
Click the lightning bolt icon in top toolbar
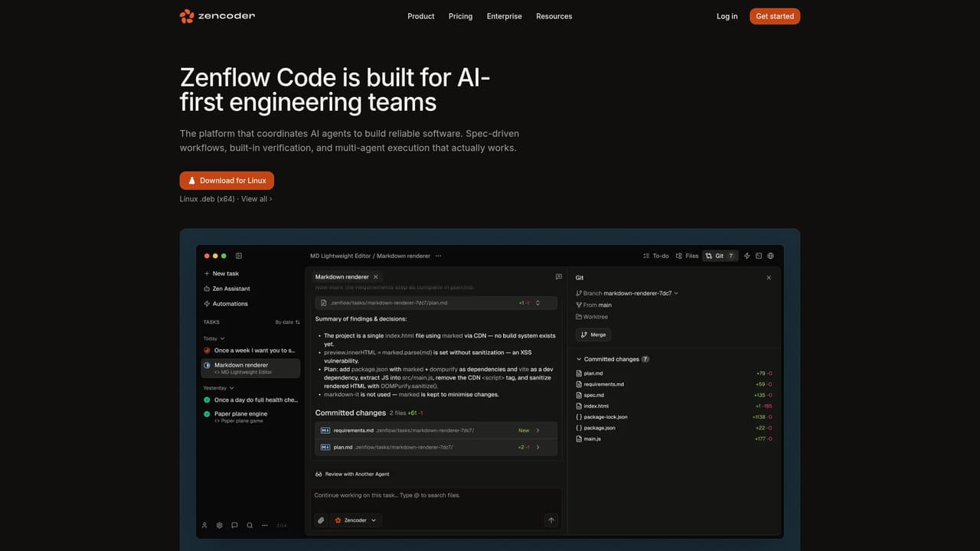tap(746, 256)
